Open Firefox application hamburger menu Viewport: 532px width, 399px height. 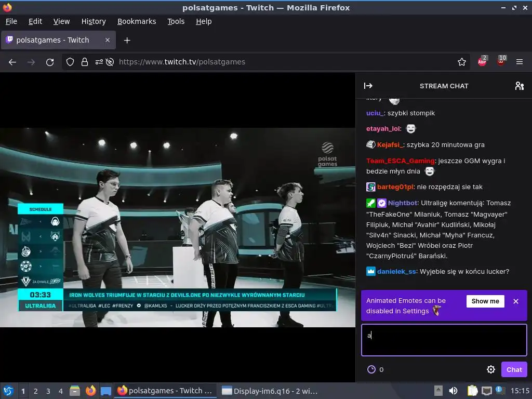pyautogui.click(x=519, y=62)
